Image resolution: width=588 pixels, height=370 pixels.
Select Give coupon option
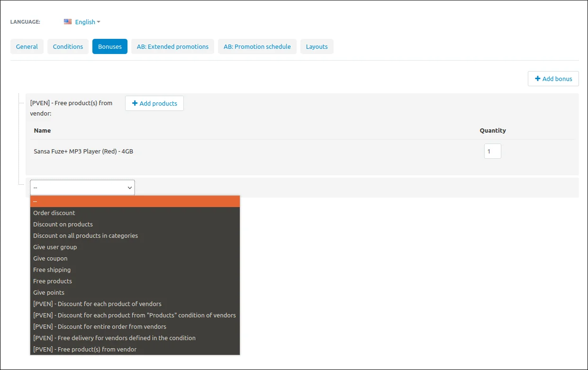click(135, 258)
